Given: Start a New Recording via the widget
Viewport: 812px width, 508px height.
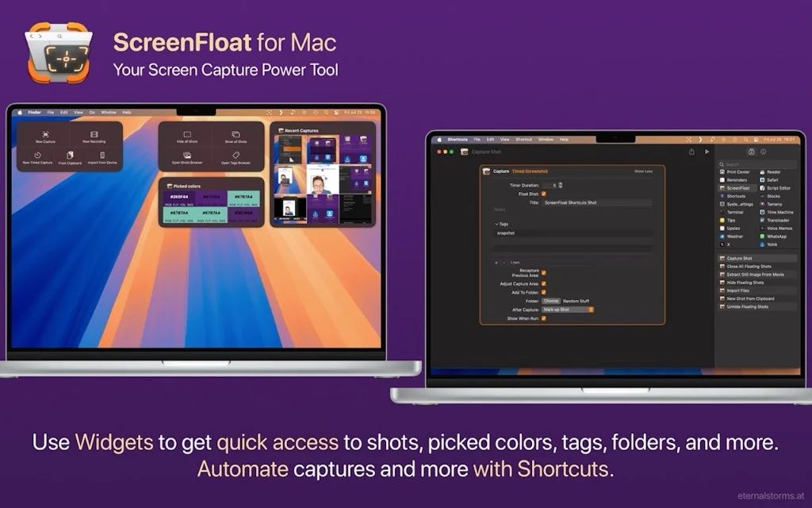Looking at the screenshot, I should click(x=94, y=135).
